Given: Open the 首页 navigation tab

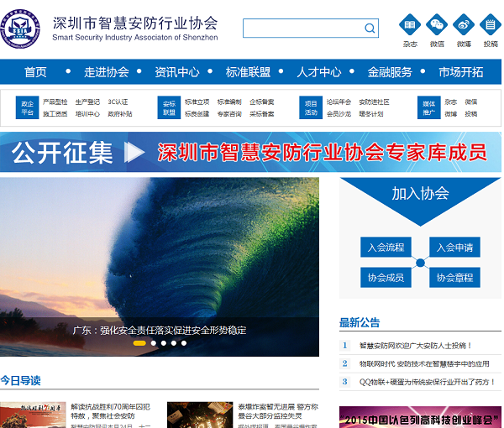Looking at the screenshot, I should pyautogui.click(x=35, y=72).
